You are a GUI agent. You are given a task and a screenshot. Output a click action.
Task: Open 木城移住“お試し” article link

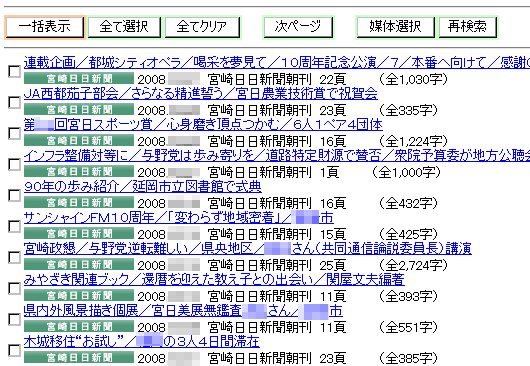pos(142,342)
